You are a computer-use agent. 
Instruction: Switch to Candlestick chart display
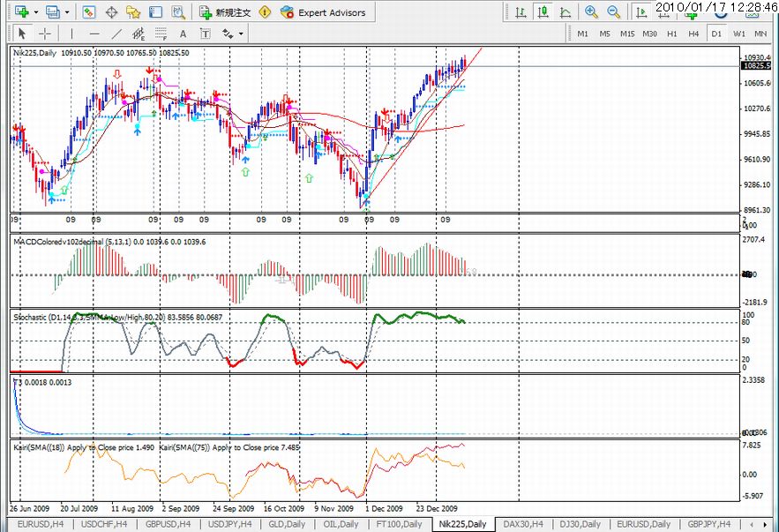coord(543,12)
